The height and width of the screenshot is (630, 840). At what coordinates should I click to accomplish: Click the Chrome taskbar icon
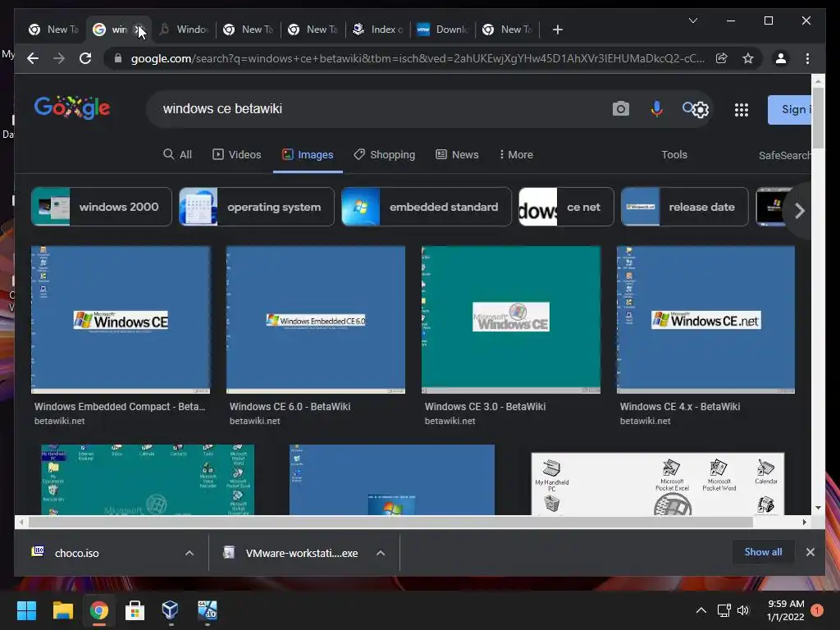pos(98,610)
